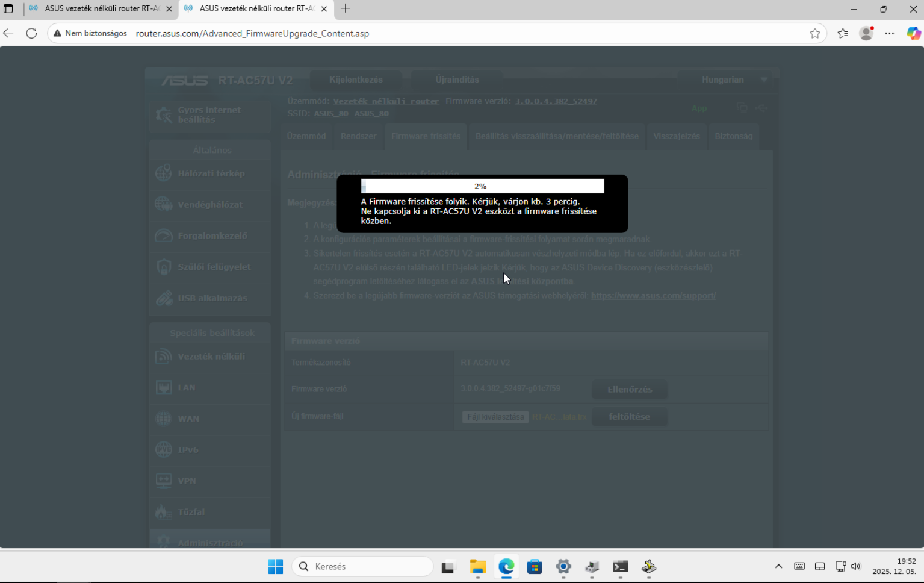
Task: Open the Biztonság tab
Action: [x=733, y=136]
